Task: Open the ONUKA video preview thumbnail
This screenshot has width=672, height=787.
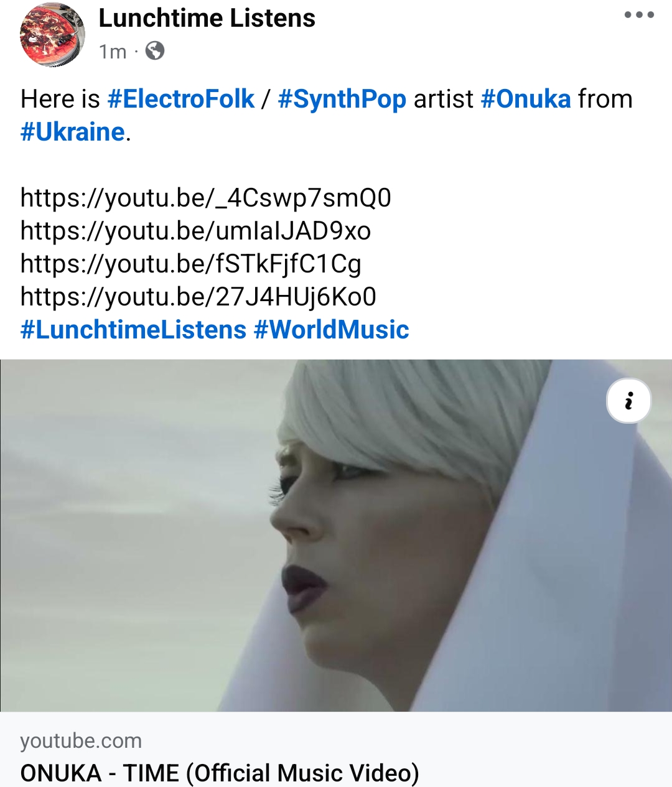Action: [x=336, y=536]
